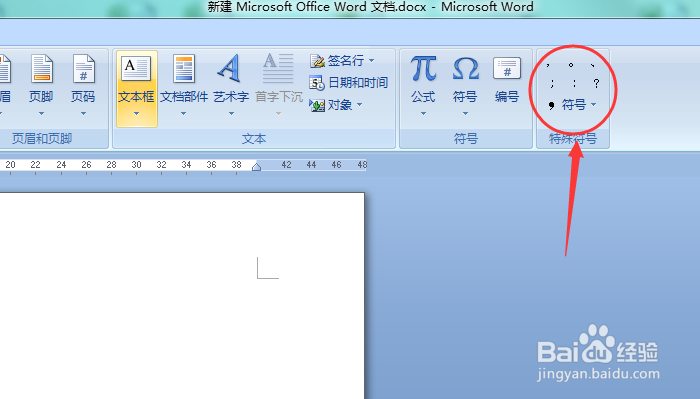Open the 页码 (page number) button

(83, 85)
